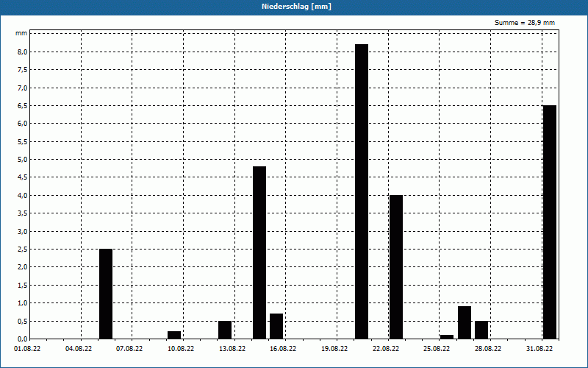The width and height of the screenshot is (588, 368).
Task: Click the 4,5 y-axis value
Action: tap(23, 177)
